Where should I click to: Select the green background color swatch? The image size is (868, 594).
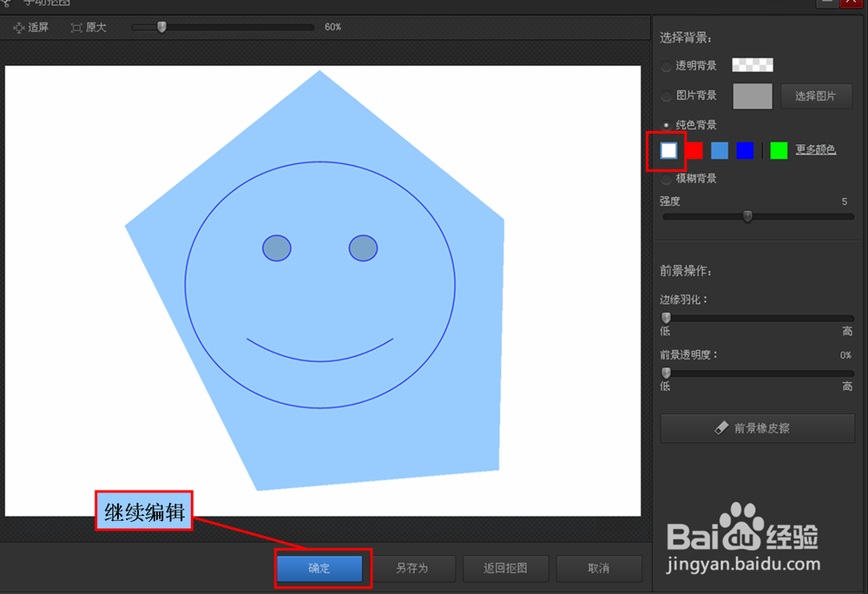click(x=777, y=150)
